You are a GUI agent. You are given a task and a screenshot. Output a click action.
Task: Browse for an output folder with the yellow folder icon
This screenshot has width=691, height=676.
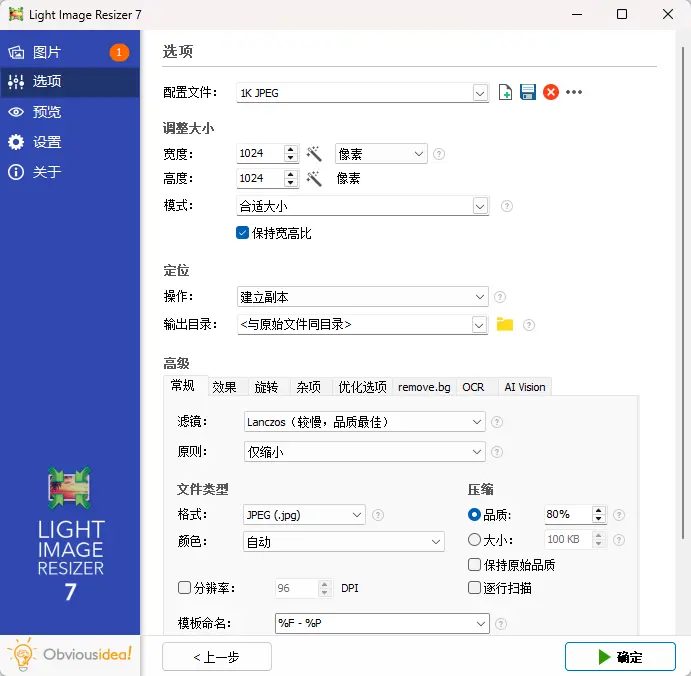[505, 324]
